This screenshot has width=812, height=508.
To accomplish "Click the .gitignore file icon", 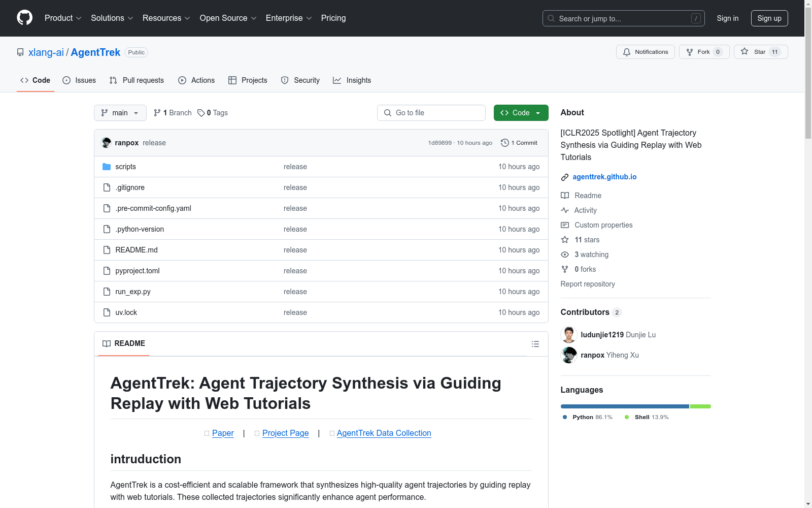I will click(107, 187).
